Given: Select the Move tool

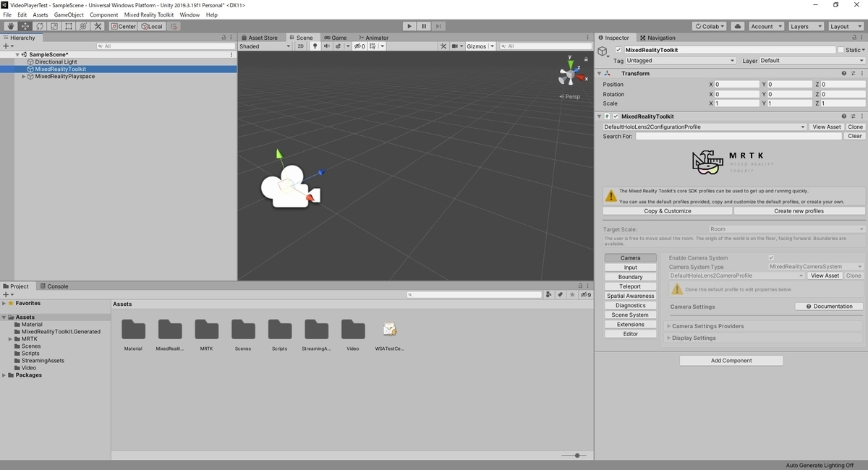Looking at the screenshot, I should [25, 26].
